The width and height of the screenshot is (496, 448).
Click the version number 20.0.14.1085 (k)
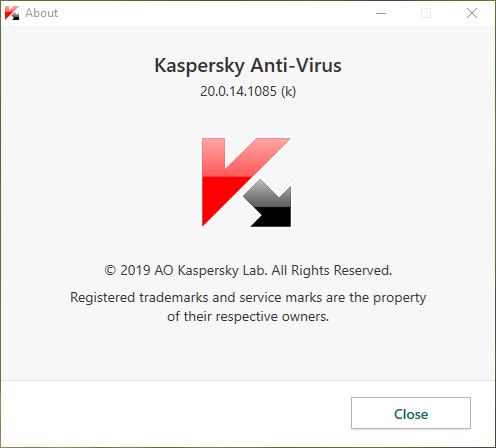click(x=248, y=91)
